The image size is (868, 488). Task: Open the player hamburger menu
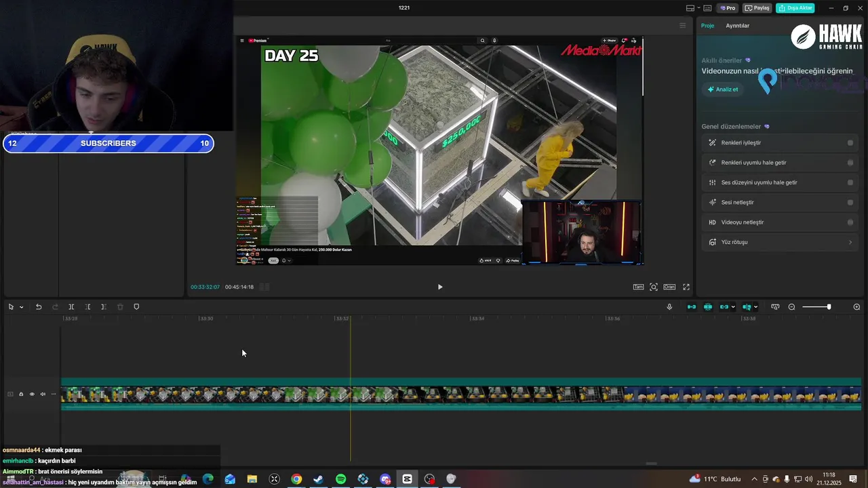683,26
